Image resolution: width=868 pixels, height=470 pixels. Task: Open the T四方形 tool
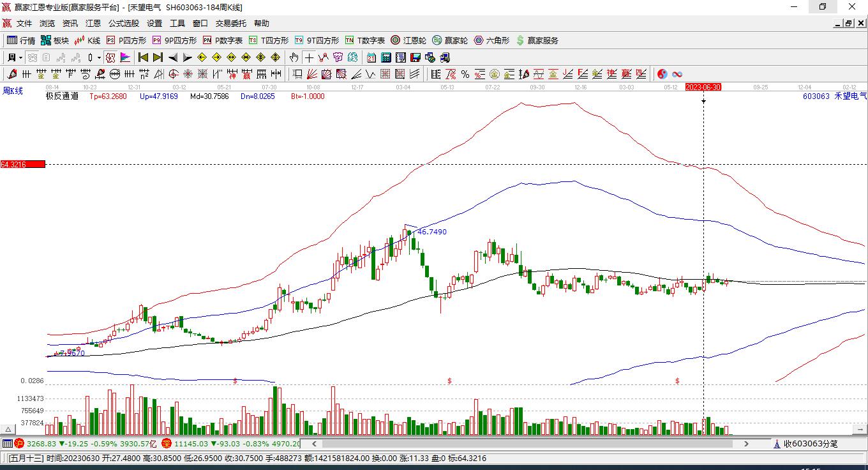click(x=269, y=40)
